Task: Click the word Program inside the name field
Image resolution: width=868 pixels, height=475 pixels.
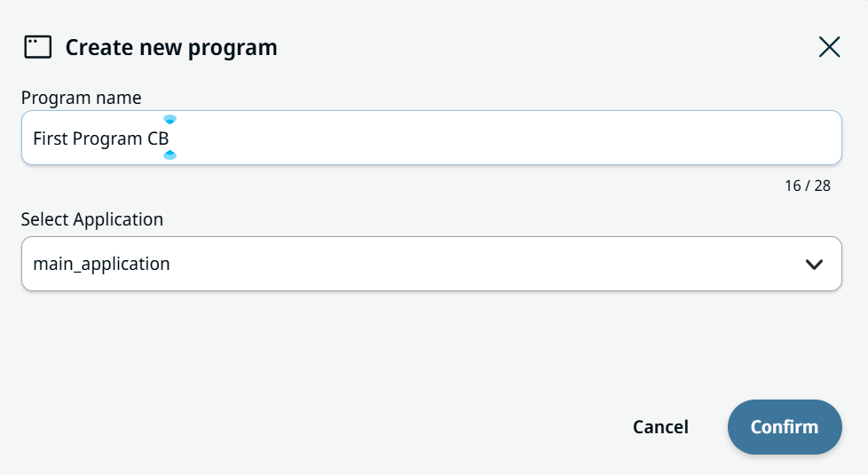Action: click(107, 139)
